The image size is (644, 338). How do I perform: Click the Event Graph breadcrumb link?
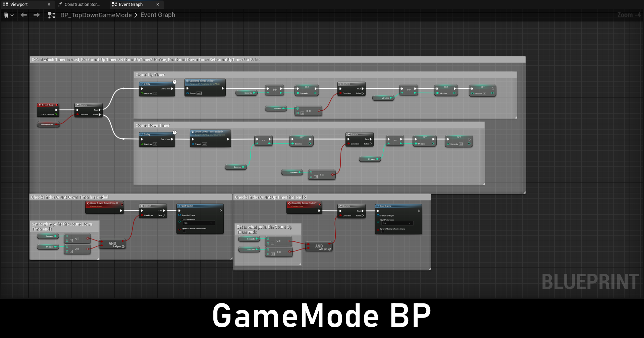pyautogui.click(x=158, y=15)
